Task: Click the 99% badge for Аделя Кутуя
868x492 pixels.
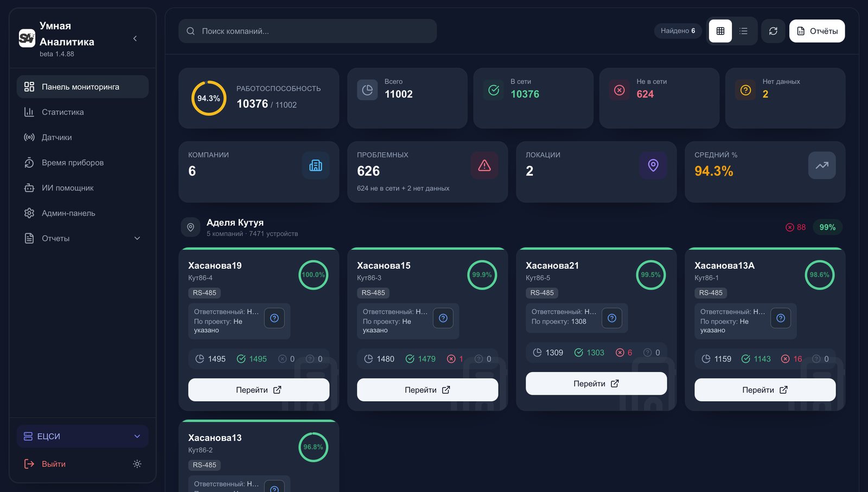Action: [x=827, y=228]
